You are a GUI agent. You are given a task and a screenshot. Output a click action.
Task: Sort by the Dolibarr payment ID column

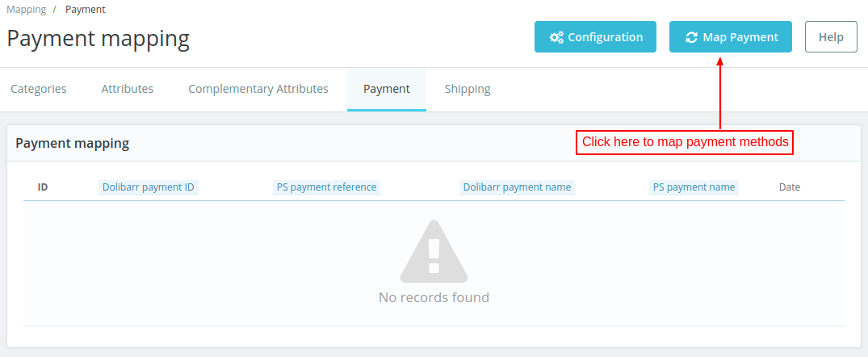coord(149,187)
